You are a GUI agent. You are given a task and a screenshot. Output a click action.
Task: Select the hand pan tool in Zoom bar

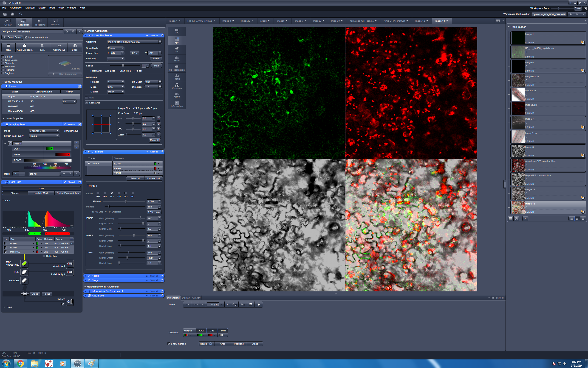click(259, 305)
